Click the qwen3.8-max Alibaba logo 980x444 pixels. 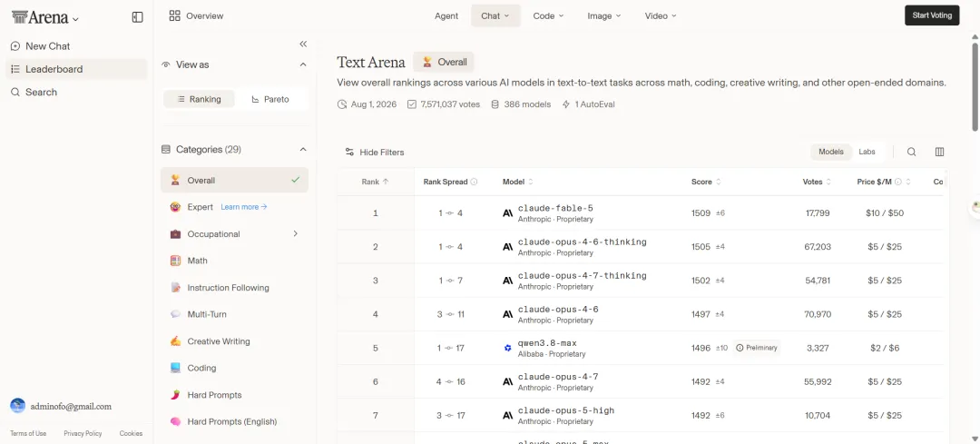(x=508, y=348)
